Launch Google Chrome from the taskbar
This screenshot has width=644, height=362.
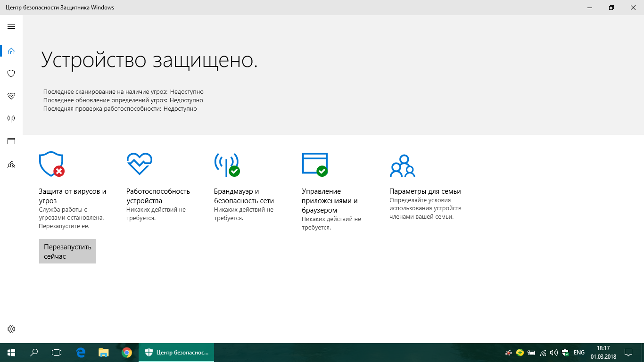click(127, 353)
